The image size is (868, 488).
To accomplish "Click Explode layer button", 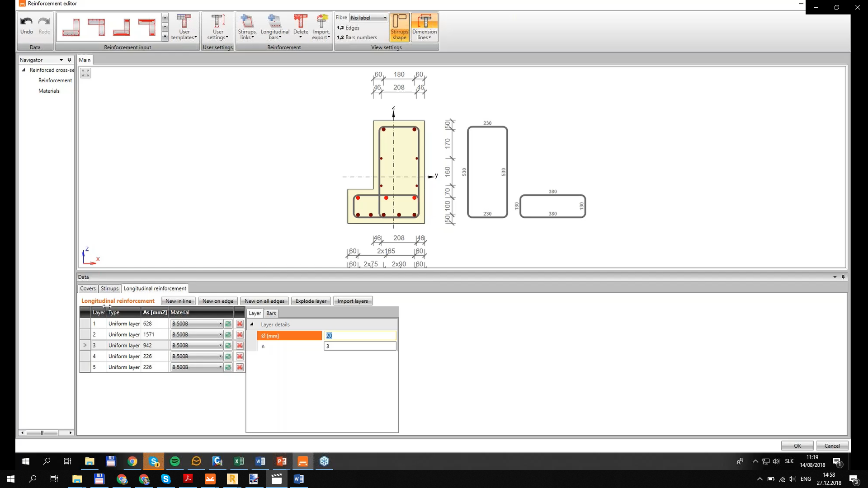I will pos(311,300).
